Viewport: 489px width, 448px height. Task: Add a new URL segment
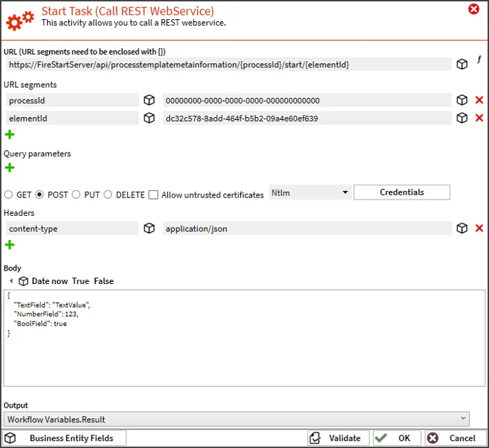pos(10,134)
